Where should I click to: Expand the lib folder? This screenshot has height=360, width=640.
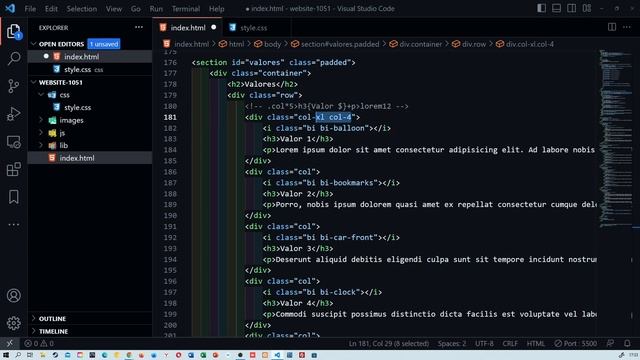pos(41,145)
